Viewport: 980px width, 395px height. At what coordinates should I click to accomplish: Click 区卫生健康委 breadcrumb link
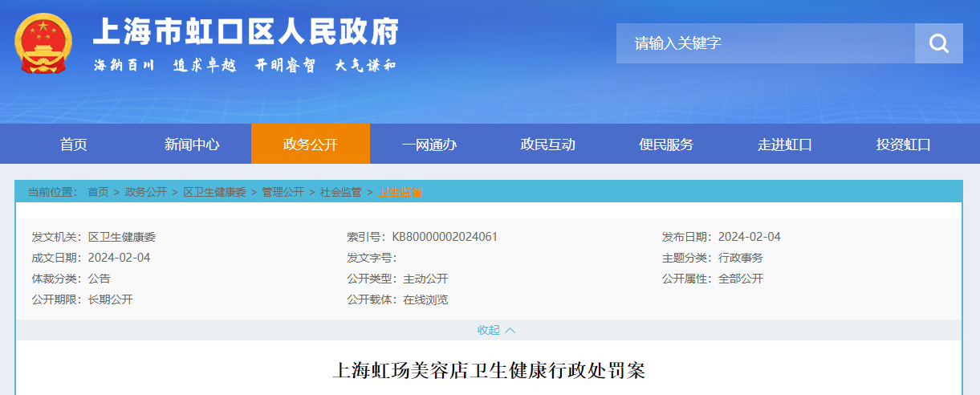[214, 192]
